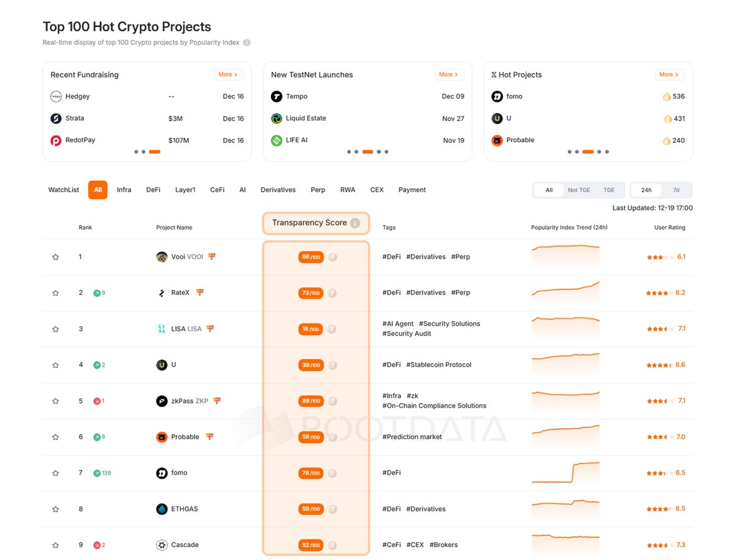
Task: Toggle the star for LISA row
Action: (x=56, y=329)
